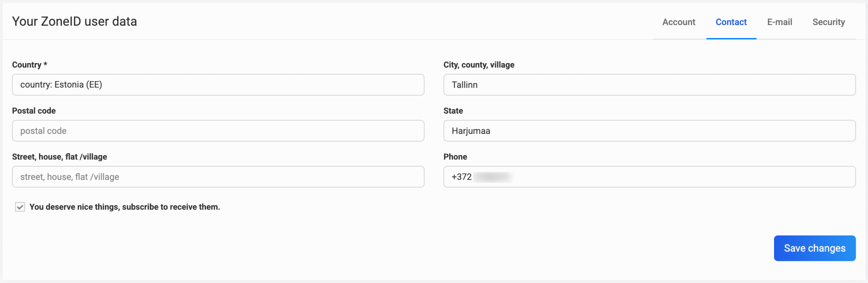This screenshot has width=868, height=283.
Task: Uncheck the subscribe to nice things checkbox
Action: tap(20, 207)
